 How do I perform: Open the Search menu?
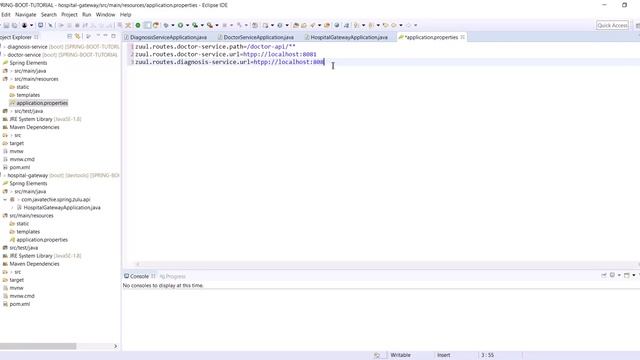(x=49, y=14)
